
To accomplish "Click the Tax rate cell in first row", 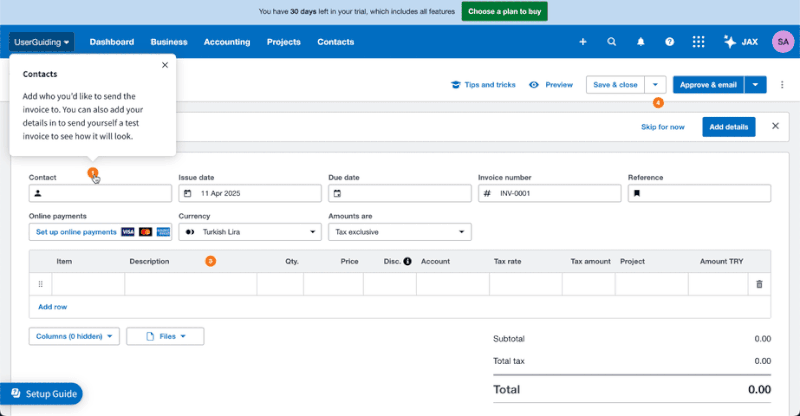I will (x=526, y=284).
